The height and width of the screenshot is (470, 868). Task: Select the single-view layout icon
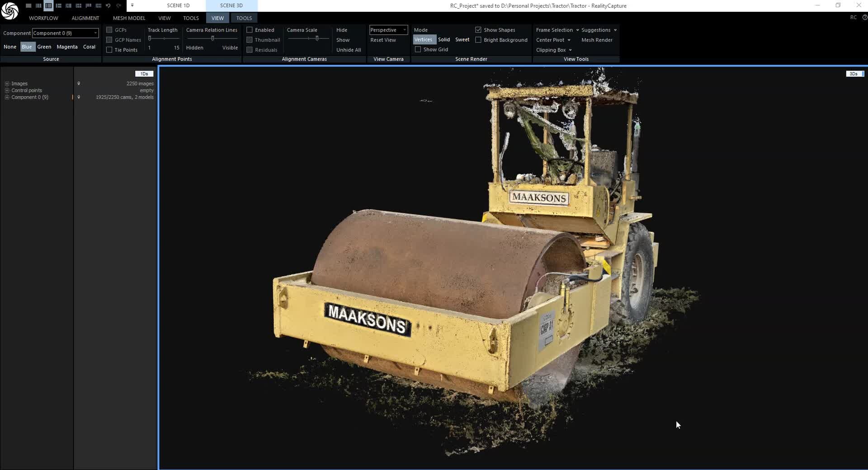(x=28, y=5)
